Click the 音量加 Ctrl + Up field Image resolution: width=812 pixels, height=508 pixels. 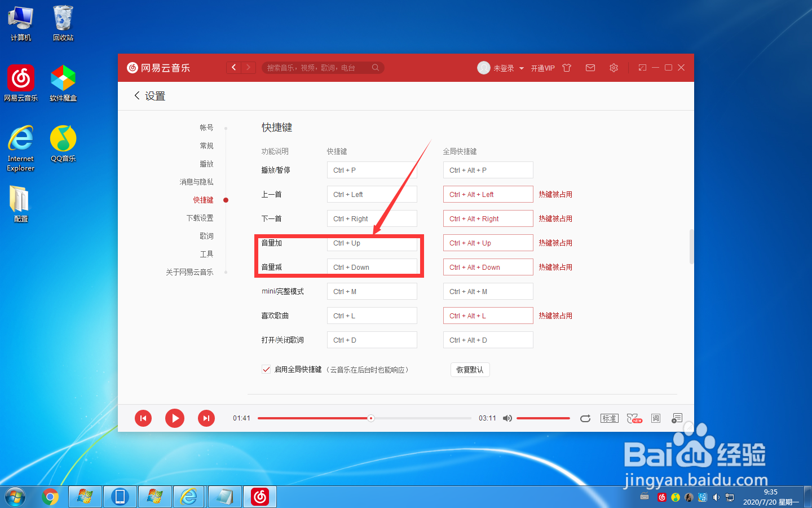[372, 243]
